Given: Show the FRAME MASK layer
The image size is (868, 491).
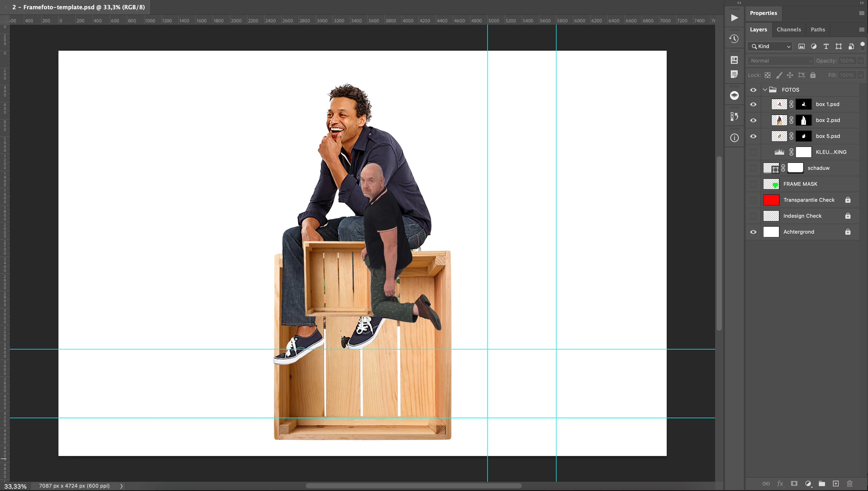Looking at the screenshot, I should [753, 184].
